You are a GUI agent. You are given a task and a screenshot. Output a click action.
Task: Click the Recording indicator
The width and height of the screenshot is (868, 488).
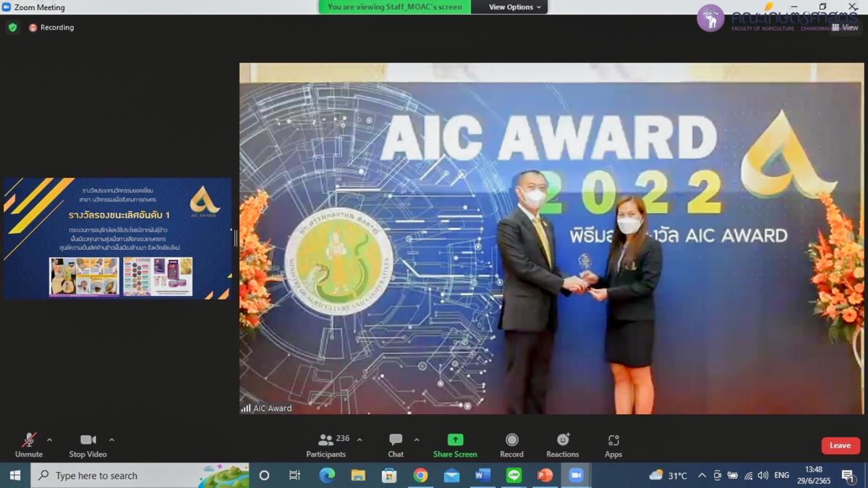[51, 28]
